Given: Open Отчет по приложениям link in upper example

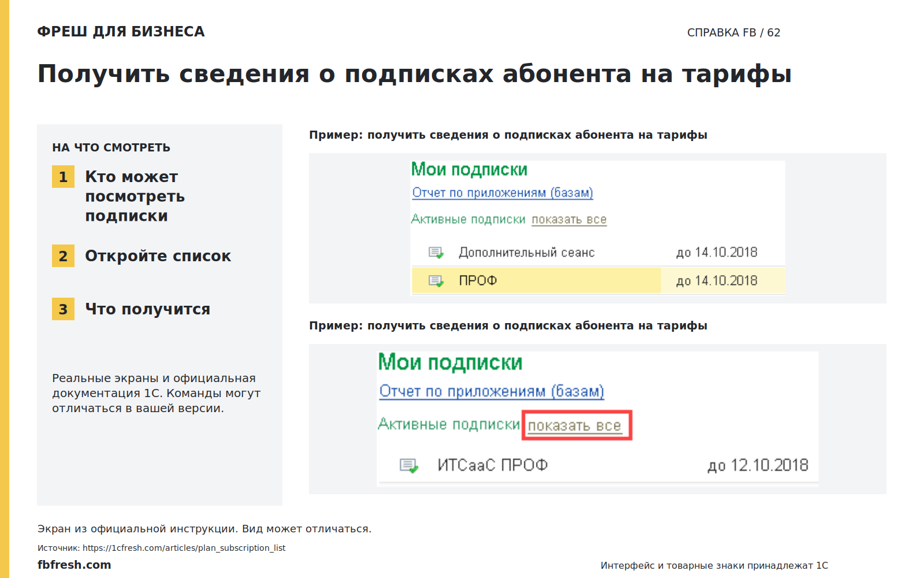Looking at the screenshot, I should (x=502, y=192).
